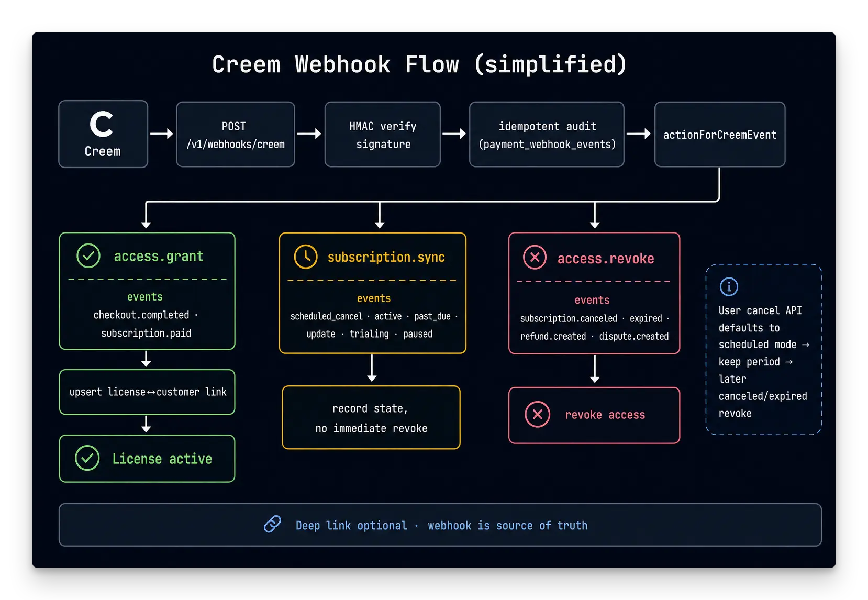Click the yellow clock icon beside subscription.sync
Image resolution: width=868 pixels, height=600 pixels.
pos(306,257)
